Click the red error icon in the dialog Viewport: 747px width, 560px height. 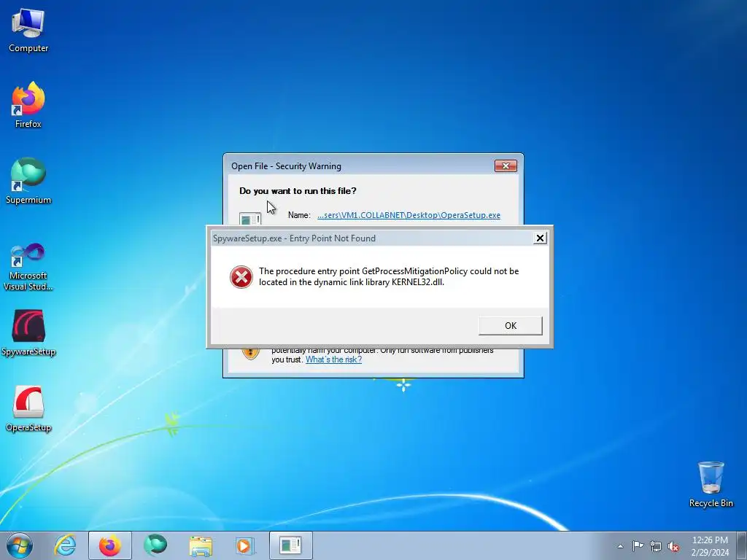[241, 277]
